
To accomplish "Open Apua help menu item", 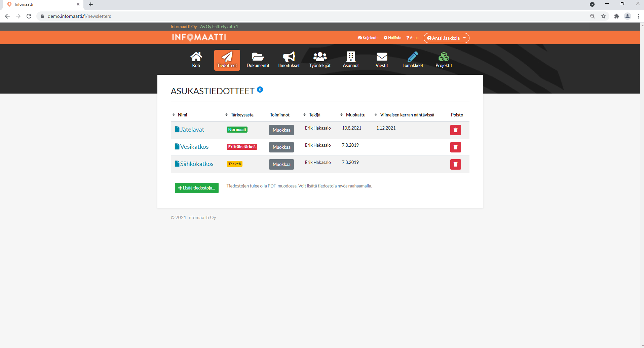I will (412, 38).
